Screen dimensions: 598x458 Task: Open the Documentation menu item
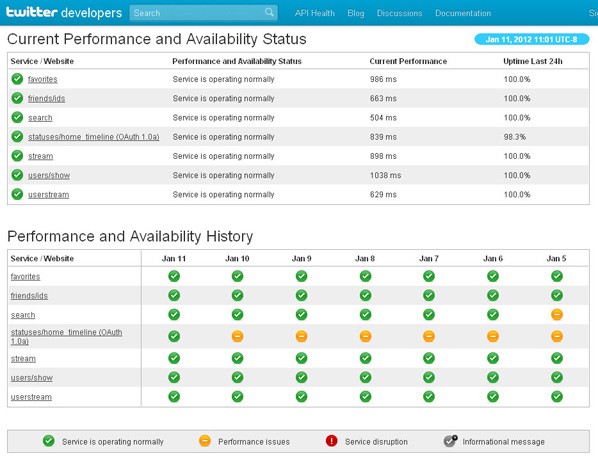click(463, 13)
